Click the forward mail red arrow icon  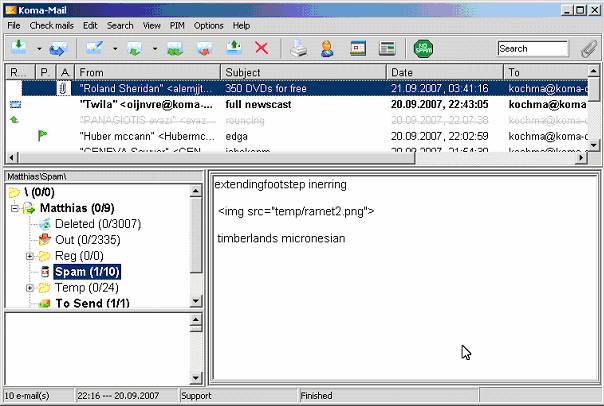click(x=205, y=49)
